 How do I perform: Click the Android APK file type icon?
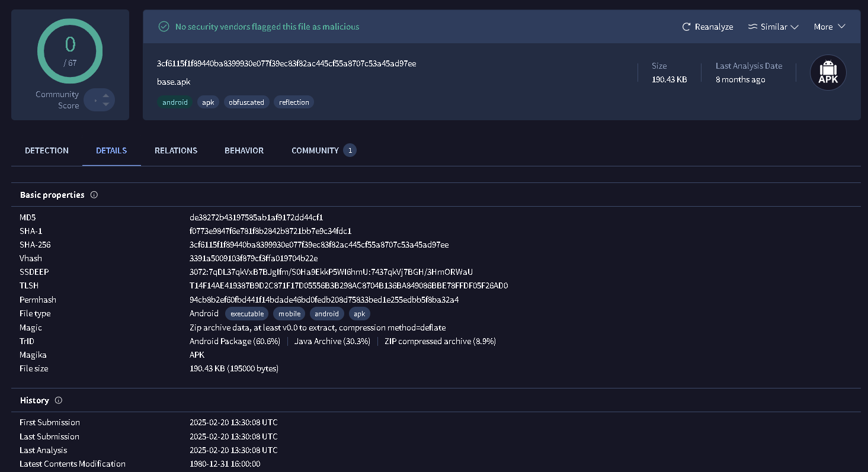click(x=828, y=73)
